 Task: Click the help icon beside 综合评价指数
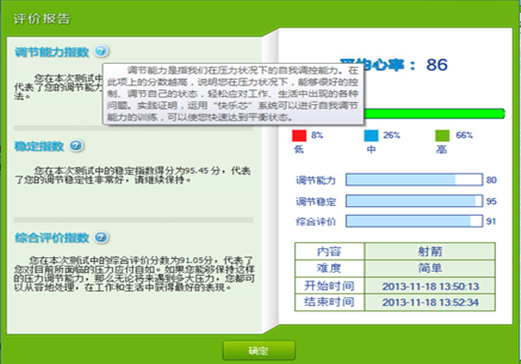pos(101,238)
